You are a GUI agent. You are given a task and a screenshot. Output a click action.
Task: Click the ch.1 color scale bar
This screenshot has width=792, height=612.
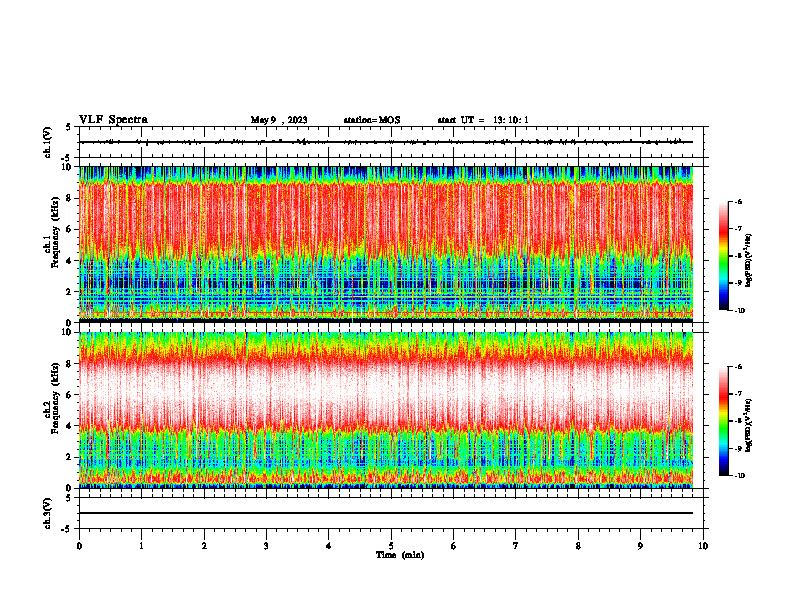[724, 256]
